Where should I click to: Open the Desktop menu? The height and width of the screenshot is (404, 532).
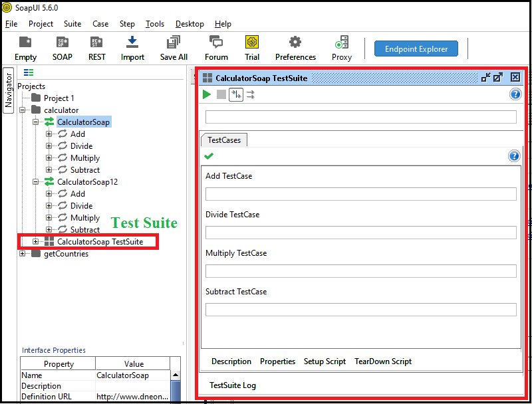[x=190, y=24]
